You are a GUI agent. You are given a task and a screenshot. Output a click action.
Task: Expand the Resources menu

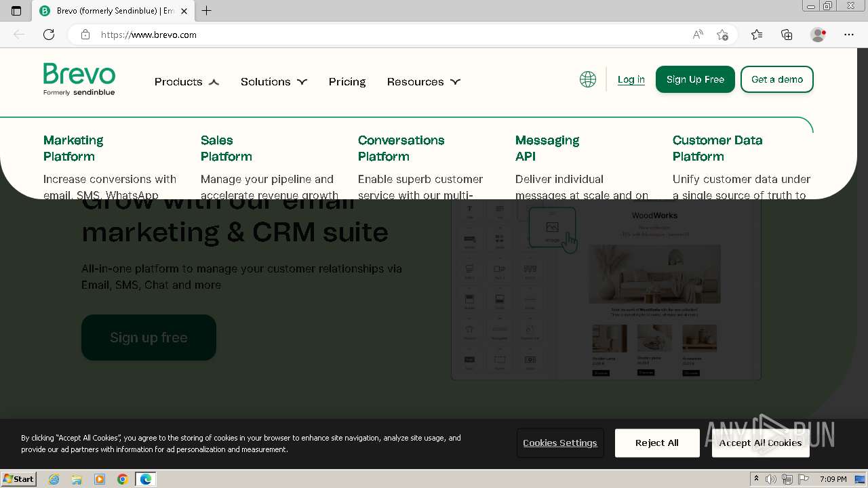click(424, 81)
